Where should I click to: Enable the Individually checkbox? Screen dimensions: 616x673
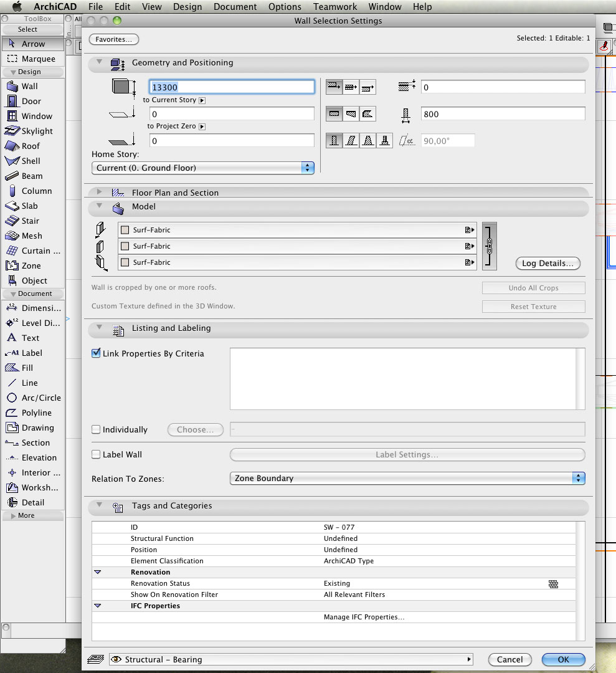click(x=96, y=429)
